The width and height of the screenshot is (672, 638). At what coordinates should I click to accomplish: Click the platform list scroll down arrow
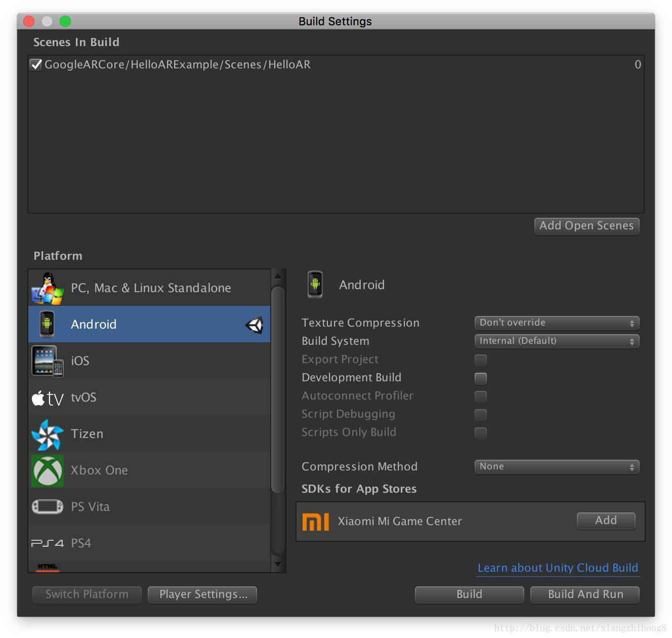coord(278,564)
